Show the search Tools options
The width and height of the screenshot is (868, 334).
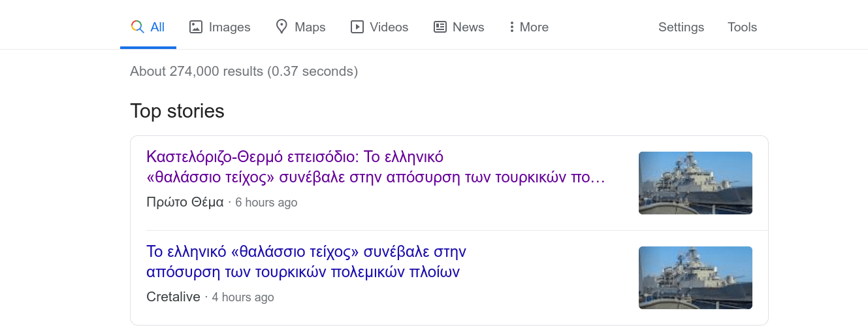coord(742,27)
